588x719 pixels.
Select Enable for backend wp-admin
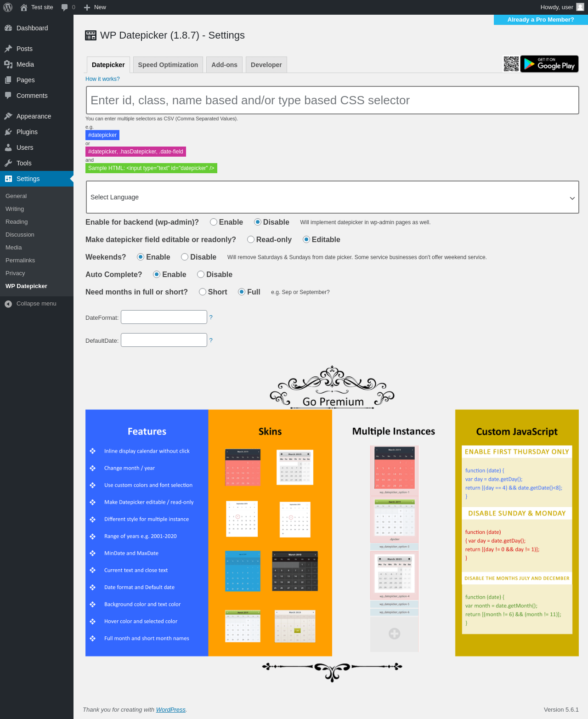tap(214, 222)
